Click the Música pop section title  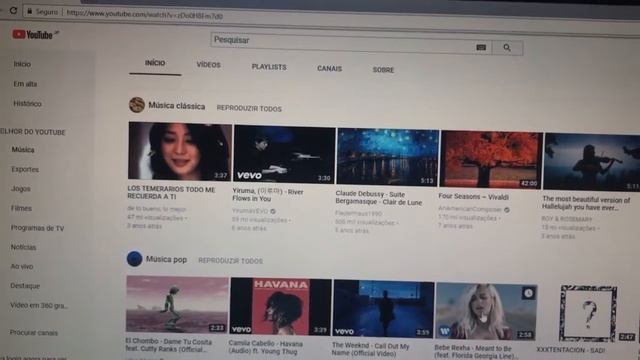(x=167, y=260)
